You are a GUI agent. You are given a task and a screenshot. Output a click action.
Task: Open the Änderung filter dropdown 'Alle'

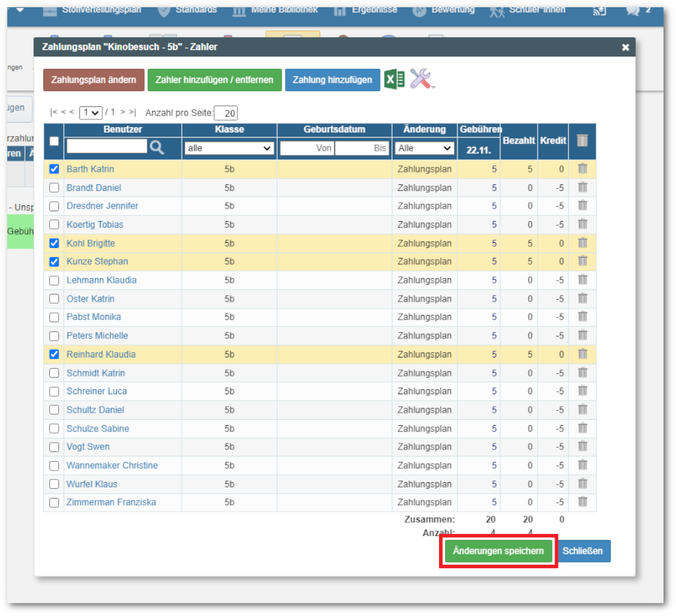pyautogui.click(x=425, y=148)
